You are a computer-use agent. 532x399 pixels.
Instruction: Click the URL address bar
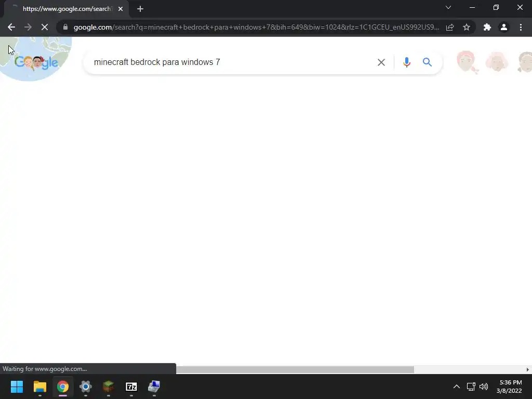[x=256, y=27]
